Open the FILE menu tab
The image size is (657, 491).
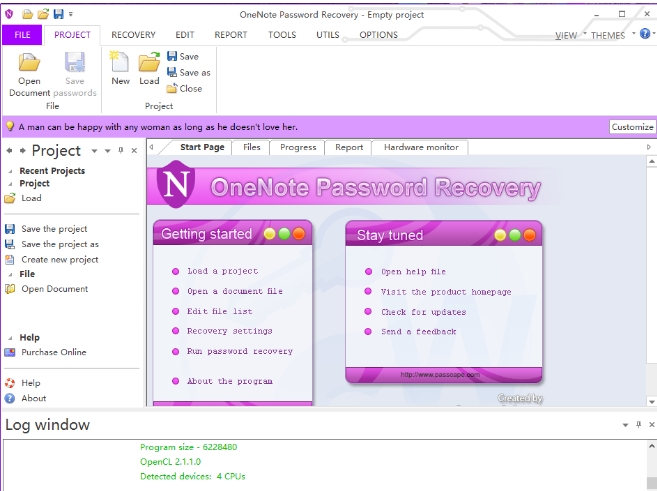pos(22,35)
